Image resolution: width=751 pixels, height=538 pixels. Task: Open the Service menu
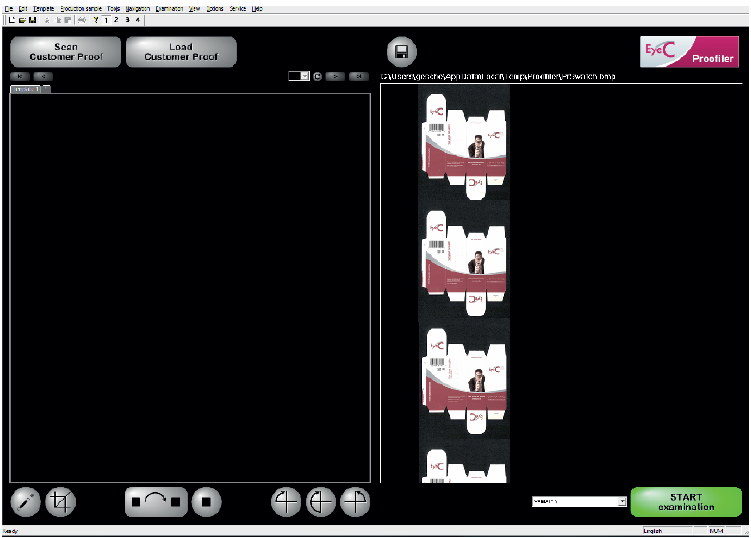pyautogui.click(x=238, y=9)
